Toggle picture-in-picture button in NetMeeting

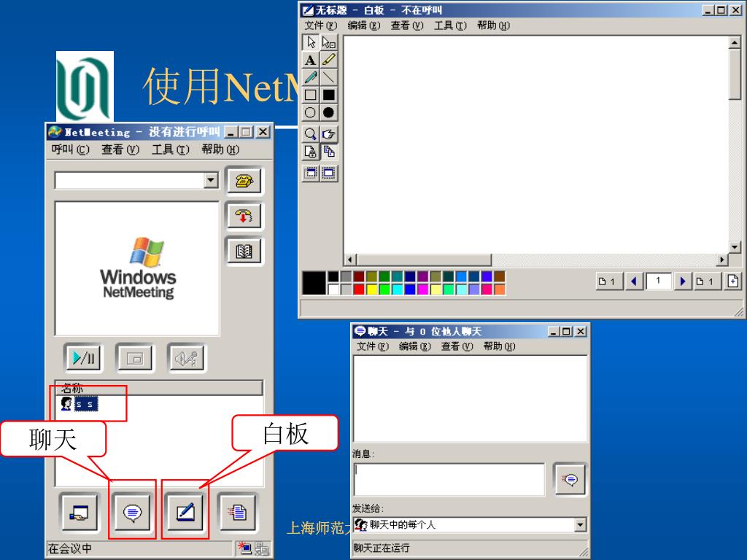click(135, 358)
